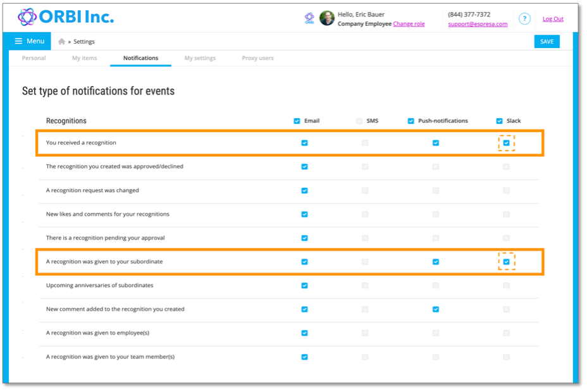Switch to the Proxy users tab

(x=257, y=58)
